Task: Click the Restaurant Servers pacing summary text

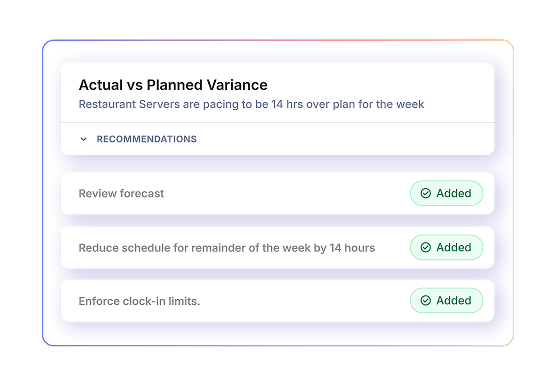Action: pyautogui.click(x=251, y=104)
